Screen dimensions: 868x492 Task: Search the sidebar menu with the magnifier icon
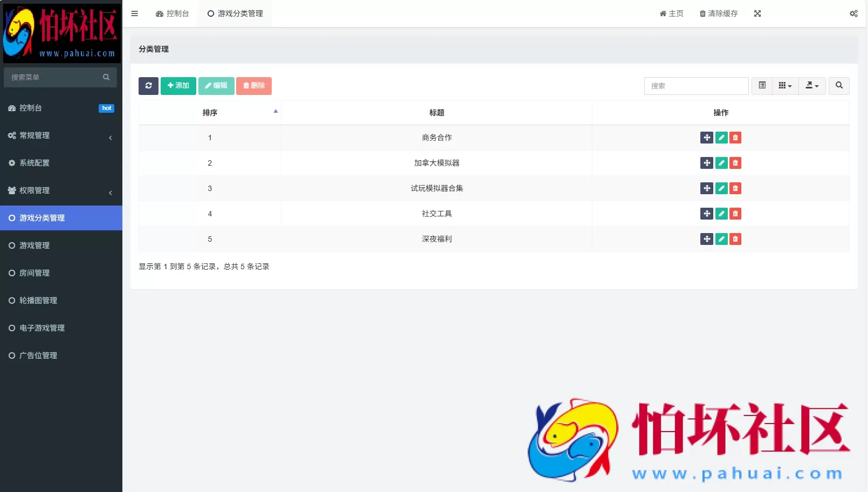pos(106,77)
